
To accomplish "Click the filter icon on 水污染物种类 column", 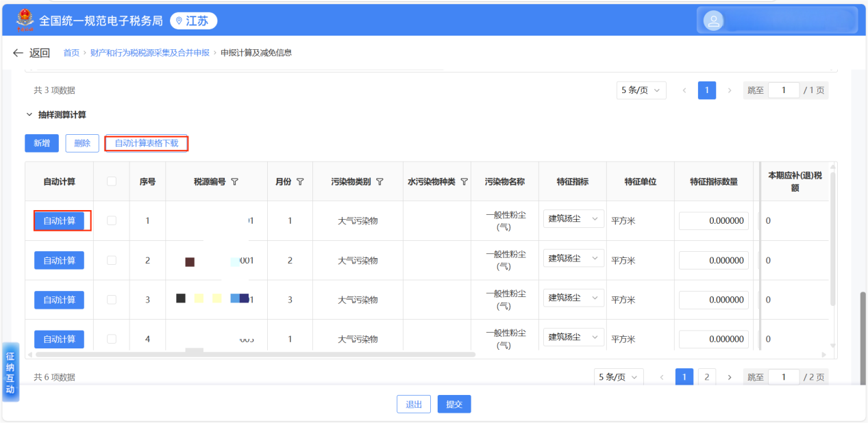I will coord(464,182).
